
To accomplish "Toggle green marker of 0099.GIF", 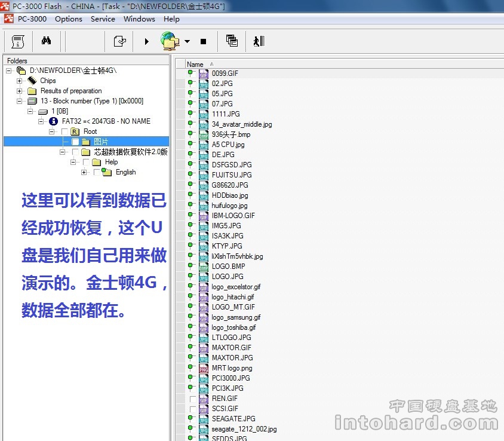I will pos(190,73).
